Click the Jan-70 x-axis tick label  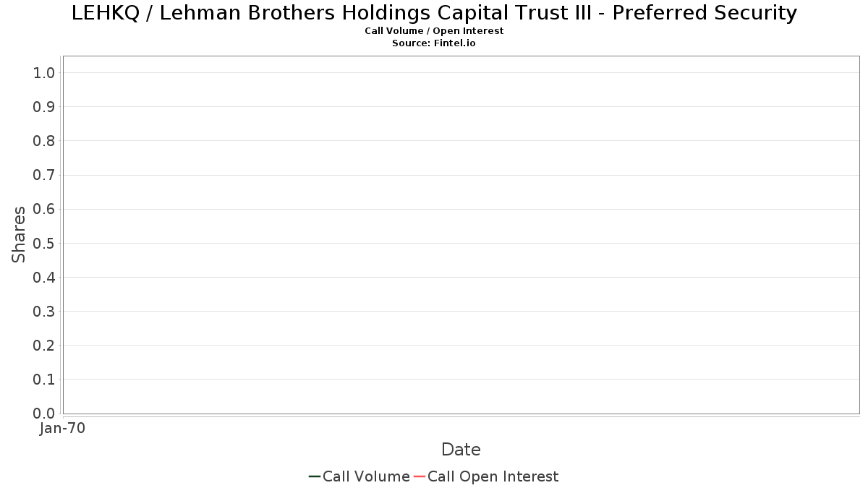point(63,429)
